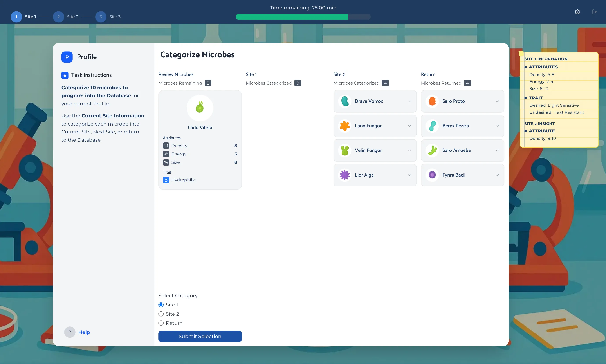Expand the Beryx Peziza card chevron

tap(497, 126)
